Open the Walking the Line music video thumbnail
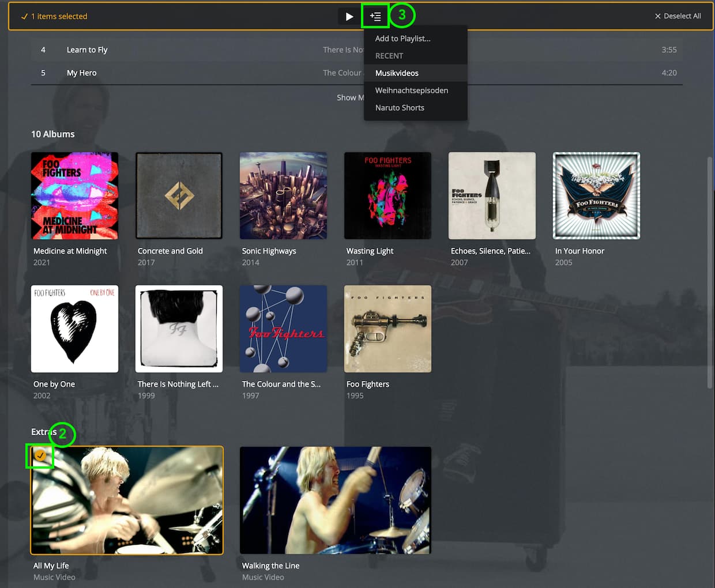This screenshot has width=715, height=588. point(336,500)
